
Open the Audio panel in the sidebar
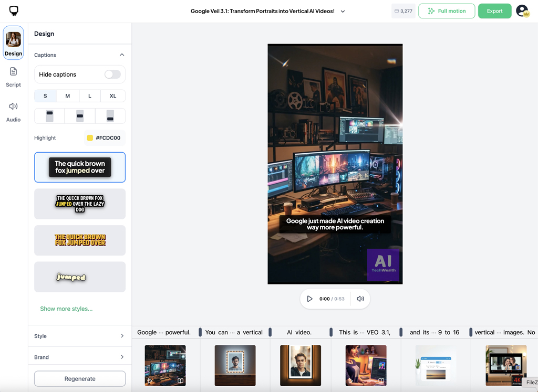click(x=13, y=112)
